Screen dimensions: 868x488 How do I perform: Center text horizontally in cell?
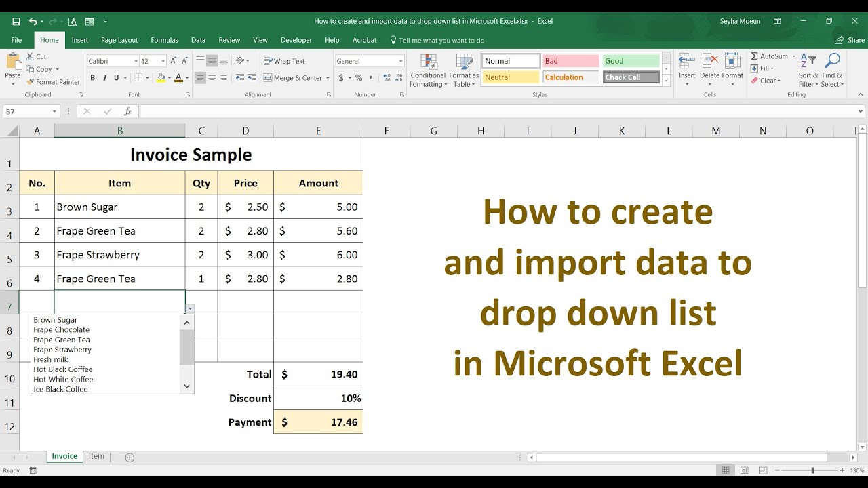(x=212, y=78)
